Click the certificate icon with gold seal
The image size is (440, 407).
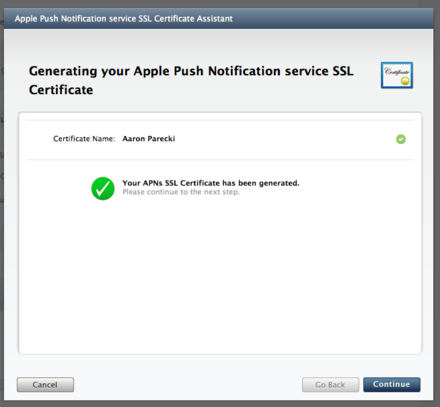[397, 75]
